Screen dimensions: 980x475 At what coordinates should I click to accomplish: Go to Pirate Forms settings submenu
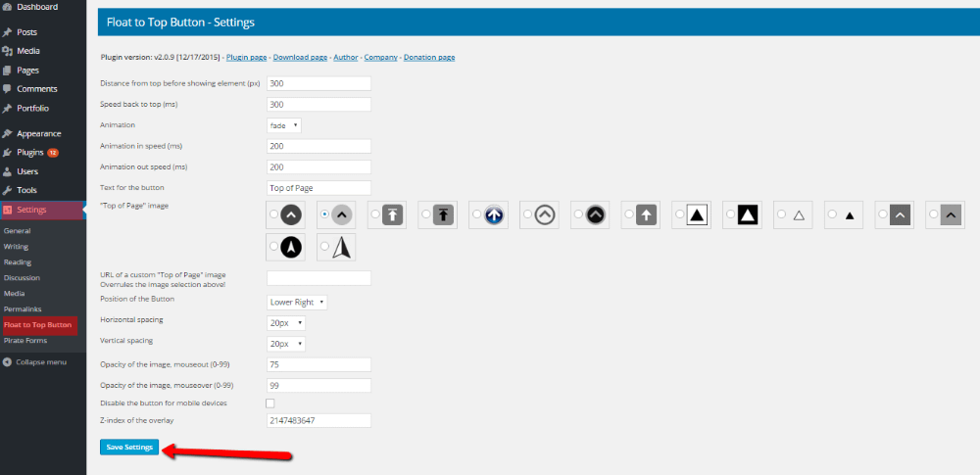click(25, 340)
